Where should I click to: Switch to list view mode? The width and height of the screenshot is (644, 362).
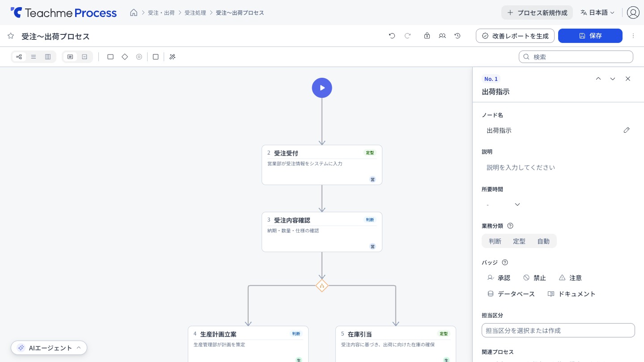[x=34, y=57]
